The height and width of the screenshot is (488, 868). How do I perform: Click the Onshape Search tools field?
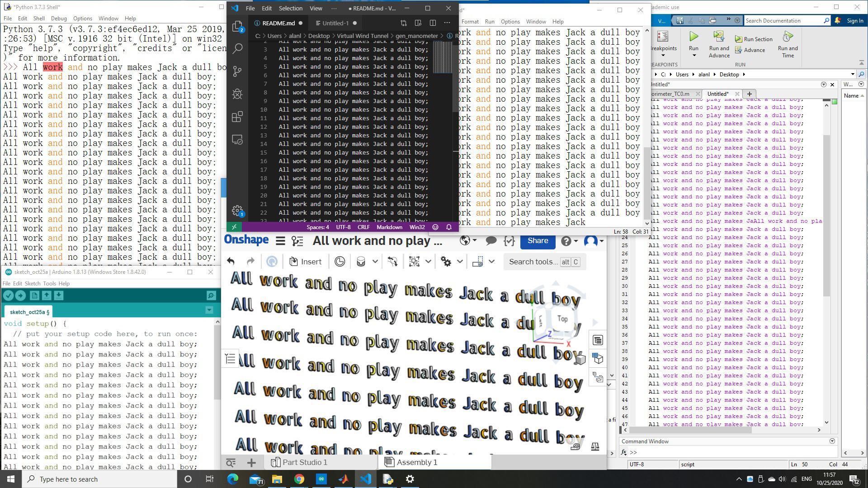click(533, 262)
